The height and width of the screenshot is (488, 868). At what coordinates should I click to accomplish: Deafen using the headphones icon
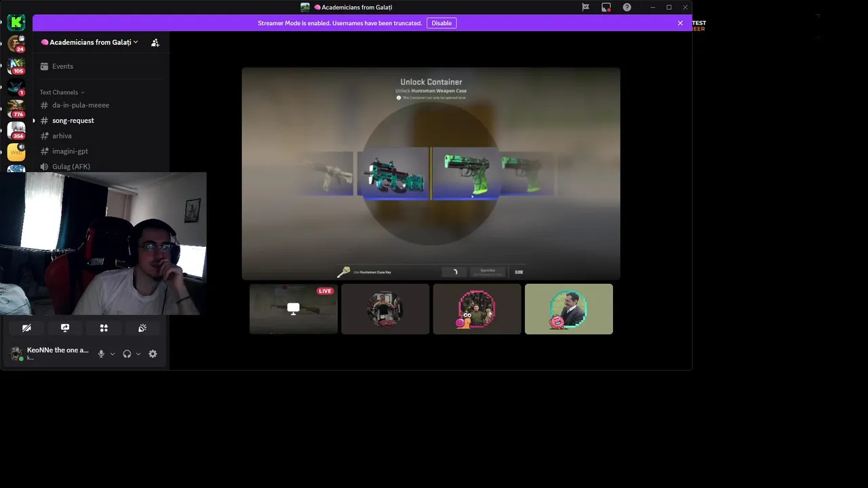click(127, 354)
